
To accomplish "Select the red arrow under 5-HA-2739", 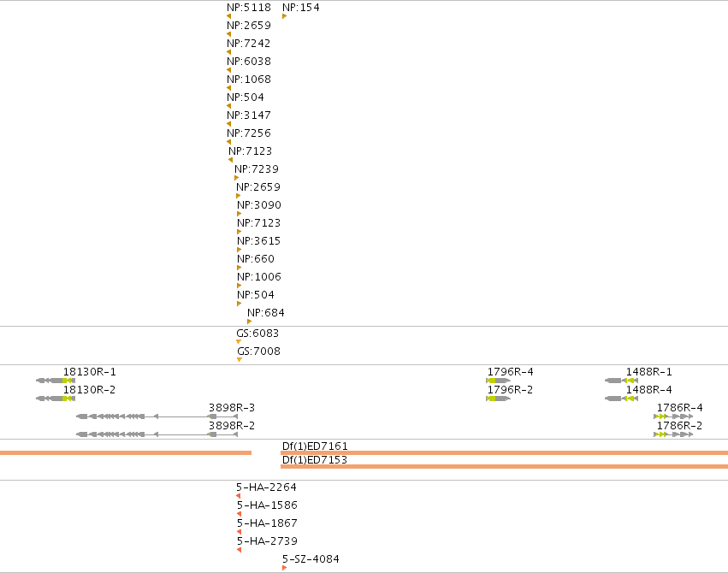I will pyautogui.click(x=240, y=550).
